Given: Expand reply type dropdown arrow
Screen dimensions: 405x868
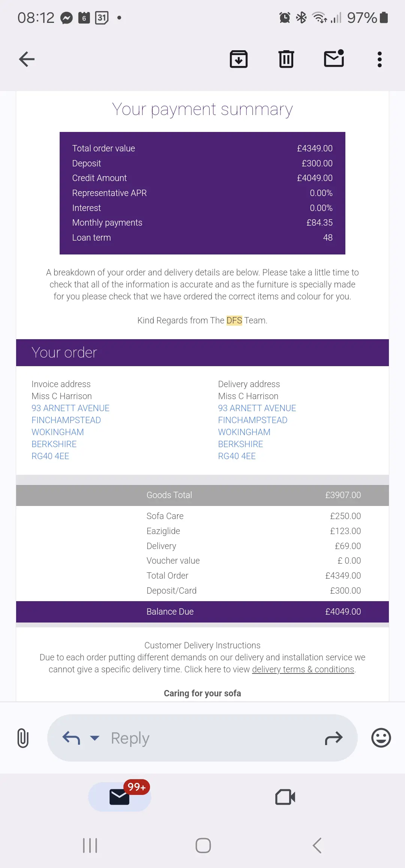Looking at the screenshot, I should [x=94, y=738].
